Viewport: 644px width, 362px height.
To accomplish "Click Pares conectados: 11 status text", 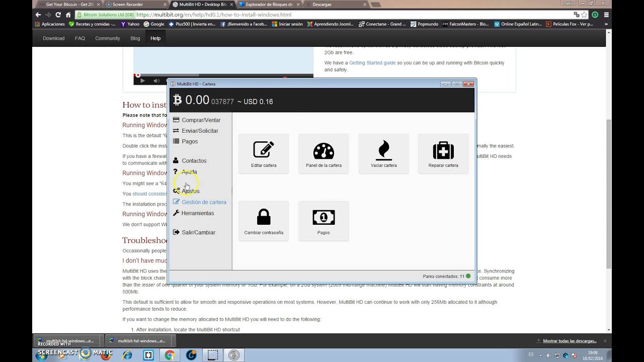I will tap(444, 277).
